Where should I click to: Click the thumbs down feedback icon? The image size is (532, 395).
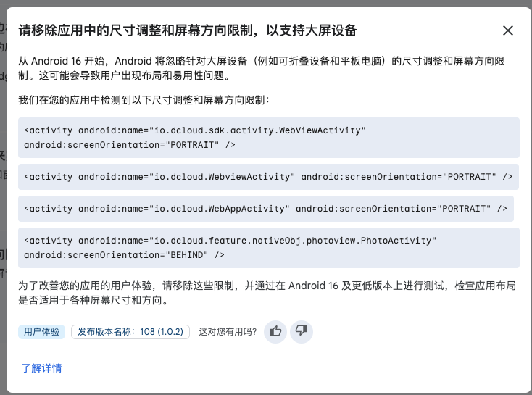(x=302, y=331)
